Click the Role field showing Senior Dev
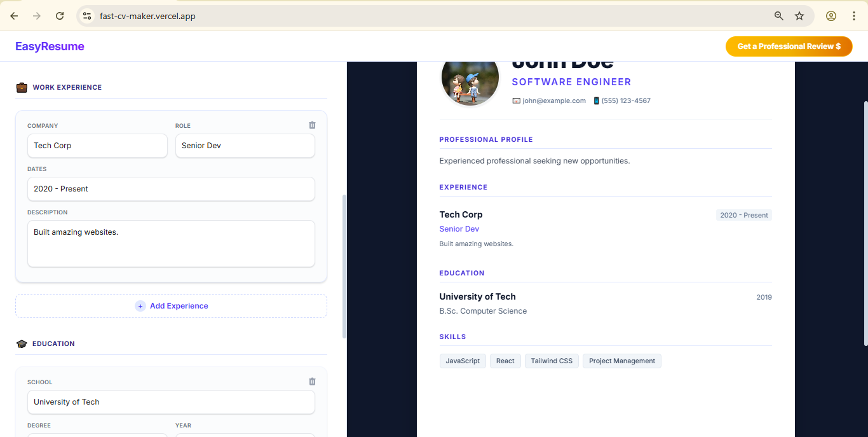Image resolution: width=868 pixels, height=437 pixels. [x=245, y=146]
